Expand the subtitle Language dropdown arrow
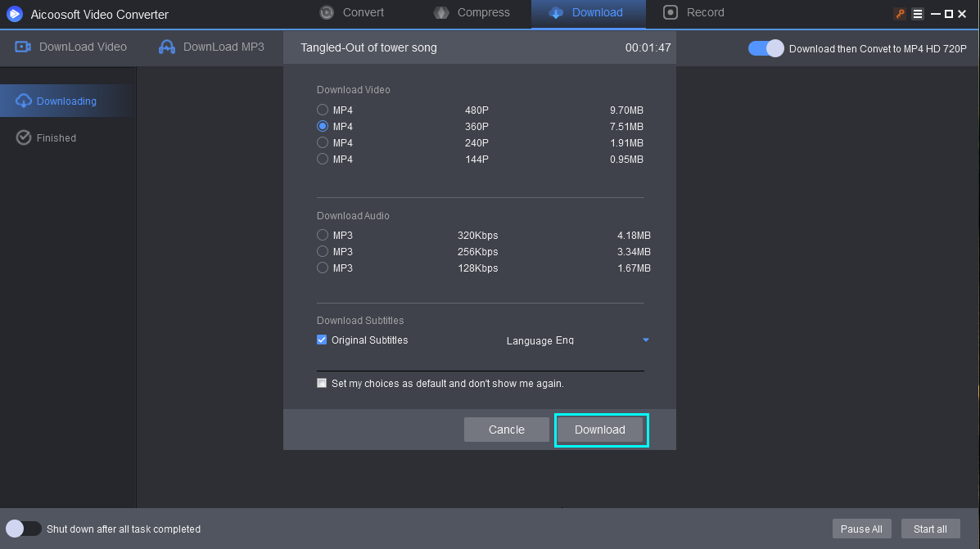The height and width of the screenshot is (549, 980). [x=646, y=340]
